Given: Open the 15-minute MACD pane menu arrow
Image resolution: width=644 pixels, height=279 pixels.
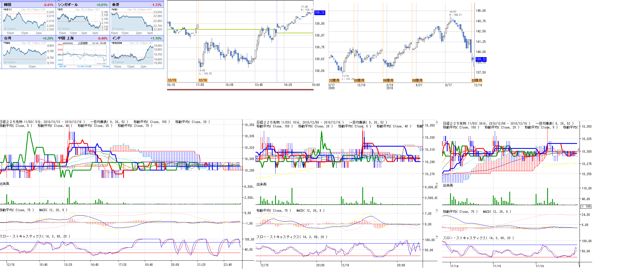Looking at the screenshot, I should [437, 210].
